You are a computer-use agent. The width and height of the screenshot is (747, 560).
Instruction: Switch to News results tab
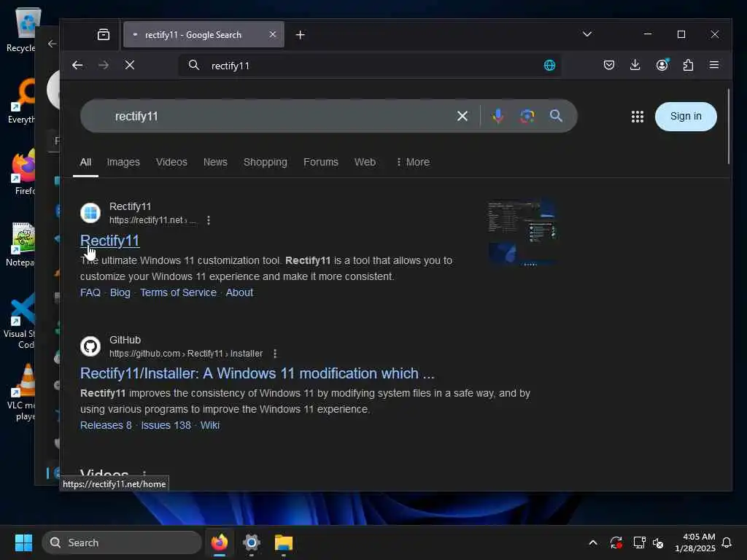tap(215, 163)
